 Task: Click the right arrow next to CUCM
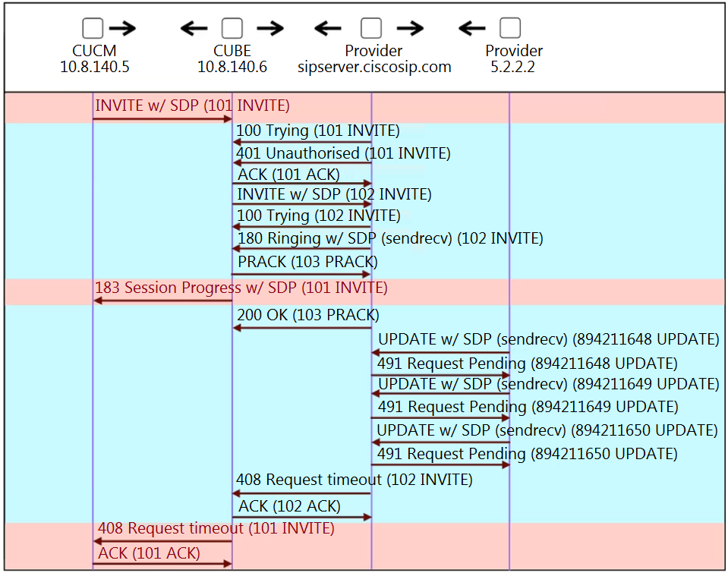click(x=121, y=30)
